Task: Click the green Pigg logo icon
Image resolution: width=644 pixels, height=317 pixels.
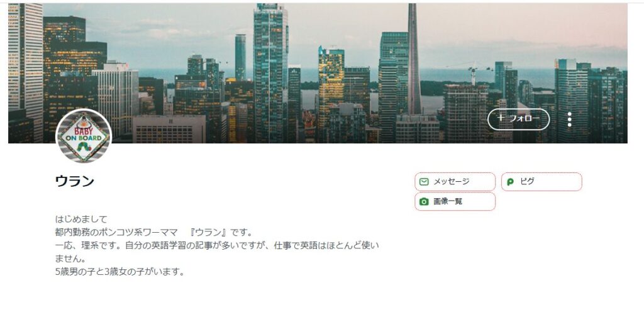Action: [x=511, y=182]
